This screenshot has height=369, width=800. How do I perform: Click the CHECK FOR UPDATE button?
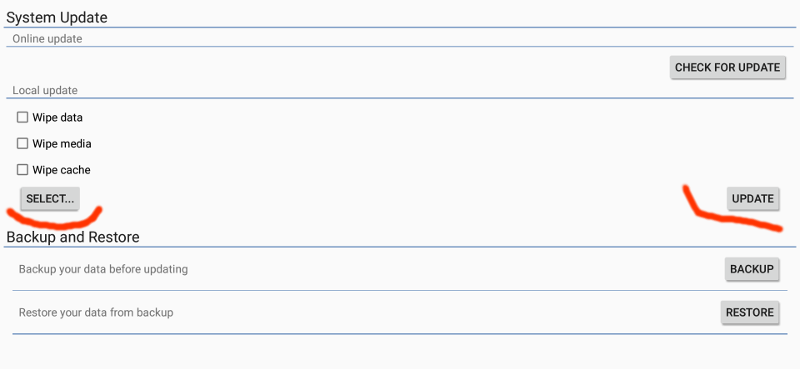[727, 67]
